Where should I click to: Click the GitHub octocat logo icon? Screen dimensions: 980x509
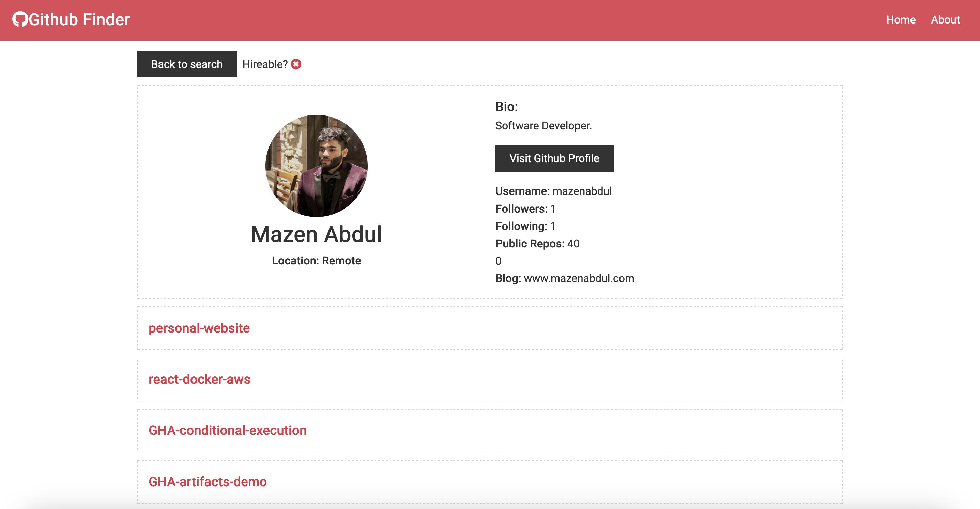click(x=20, y=19)
